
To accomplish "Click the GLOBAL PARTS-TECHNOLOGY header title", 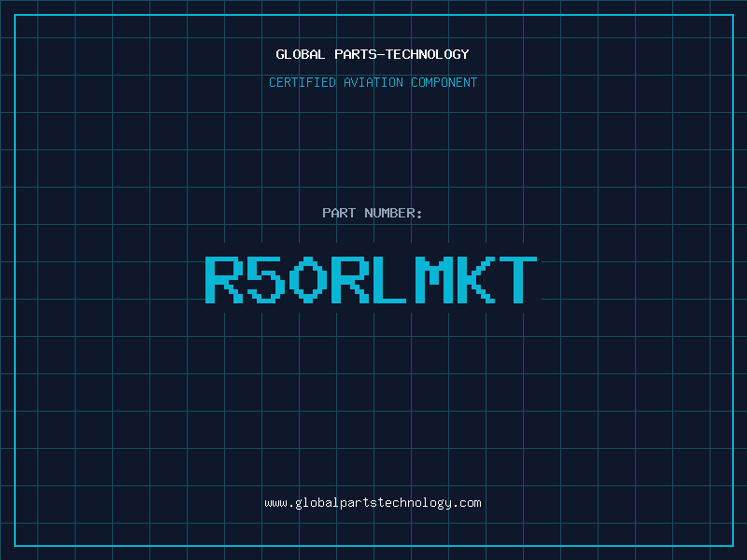I will [x=373, y=54].
